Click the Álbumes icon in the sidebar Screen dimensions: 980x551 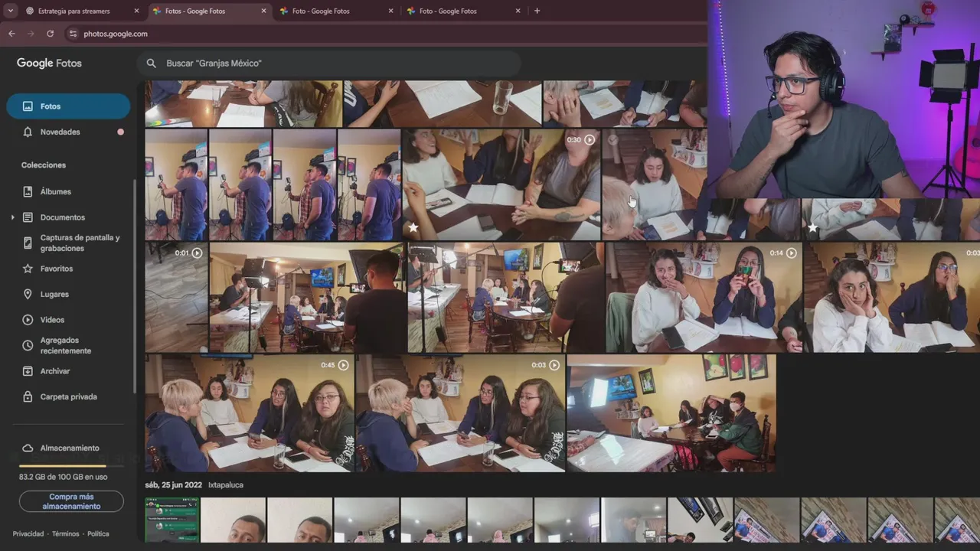click(28, 191)
